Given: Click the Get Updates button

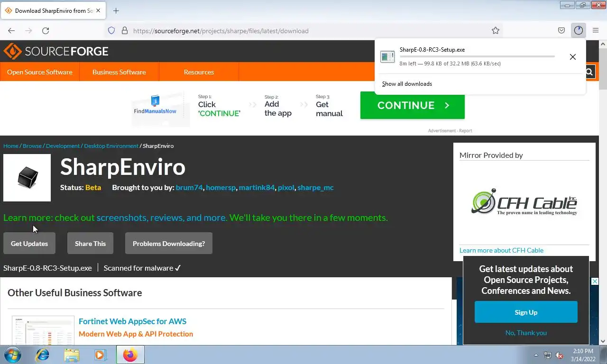Looking at the screenshot, I should coord(29,244).
